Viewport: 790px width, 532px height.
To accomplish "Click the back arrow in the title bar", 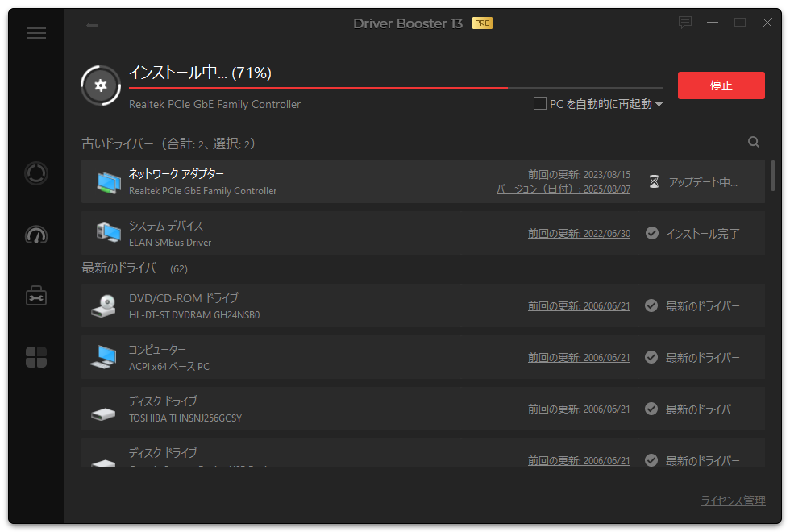I will pos(92,25).
